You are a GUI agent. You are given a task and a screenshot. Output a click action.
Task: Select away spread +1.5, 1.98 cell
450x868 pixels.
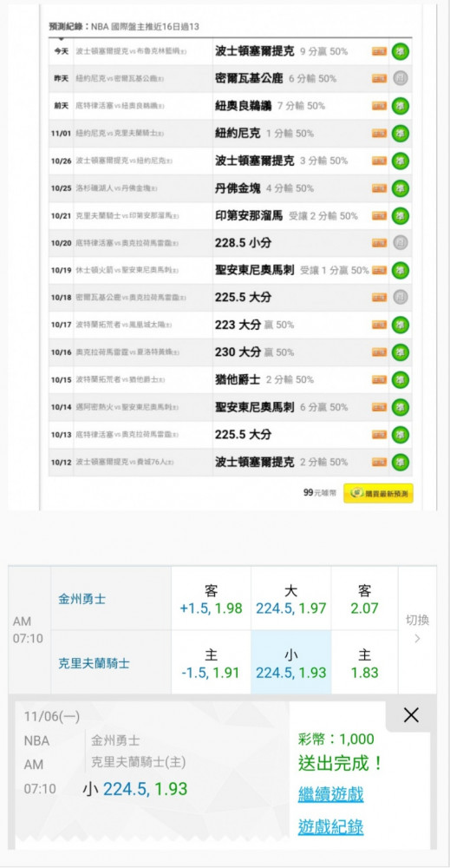pyautogui.click(x=212, y=598)
